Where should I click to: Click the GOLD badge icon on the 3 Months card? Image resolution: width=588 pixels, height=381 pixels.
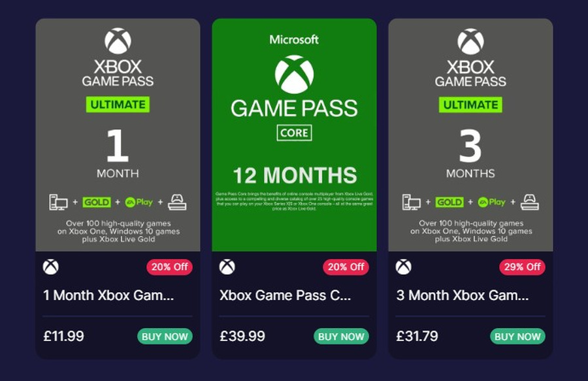(x=449, y=203)
